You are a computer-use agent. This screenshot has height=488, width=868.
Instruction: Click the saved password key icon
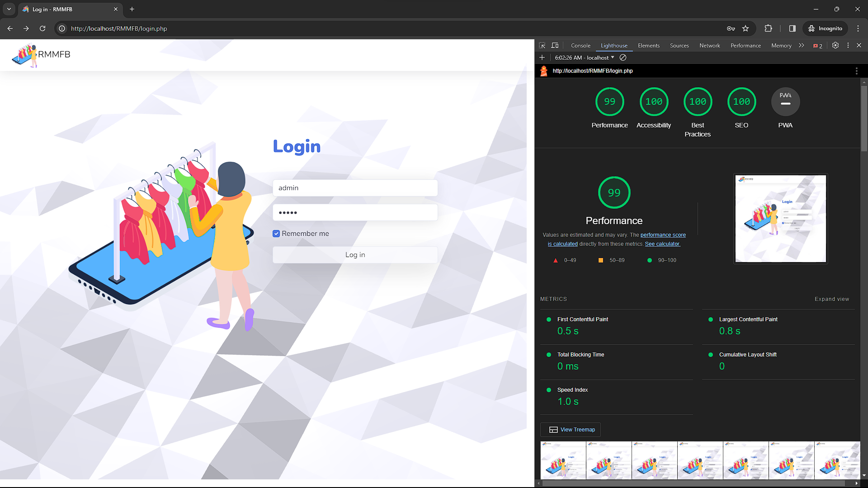[x=731, y=28]
